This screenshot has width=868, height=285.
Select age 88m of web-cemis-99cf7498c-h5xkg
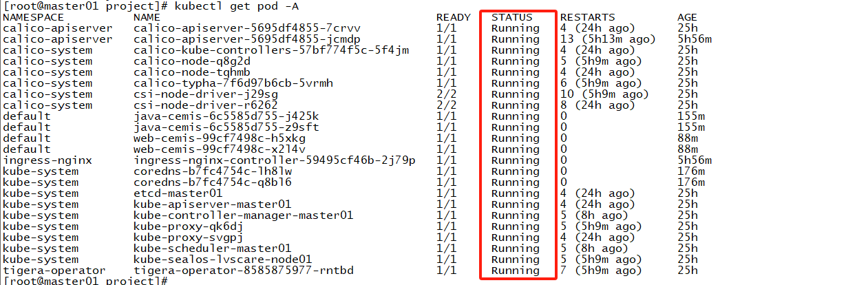[688, 138]
